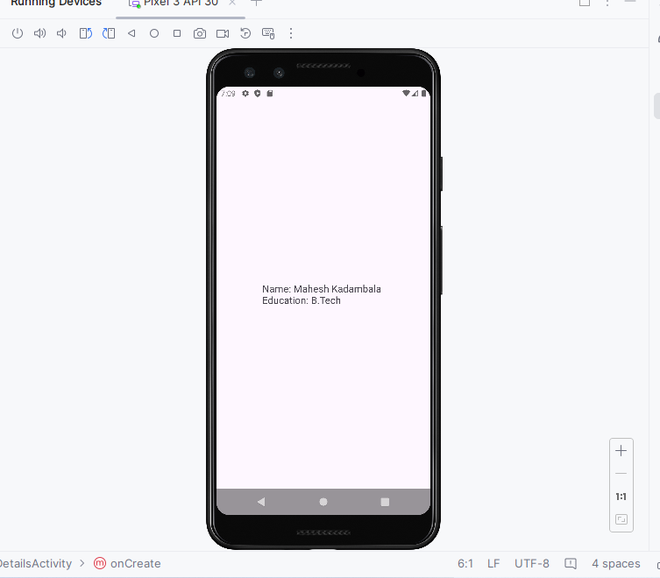Set zoom to the 1:1 actual size

621,497
